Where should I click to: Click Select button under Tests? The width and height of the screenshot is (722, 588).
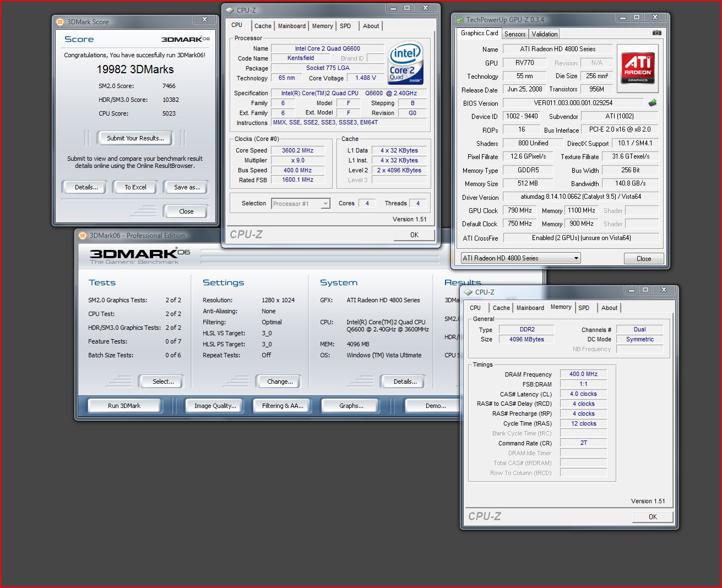click(x=163, y=382)
